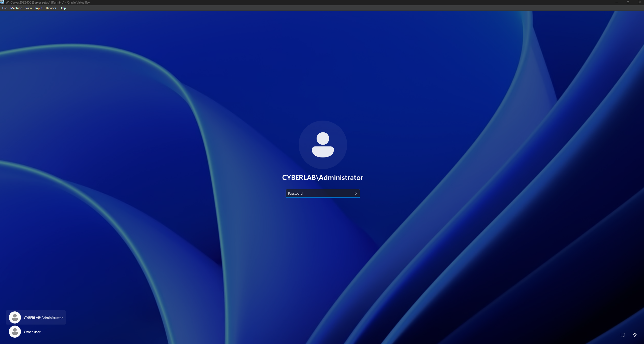Open the Help menu
The width and height of the screenshot is (644, 344).
[63, 8]
